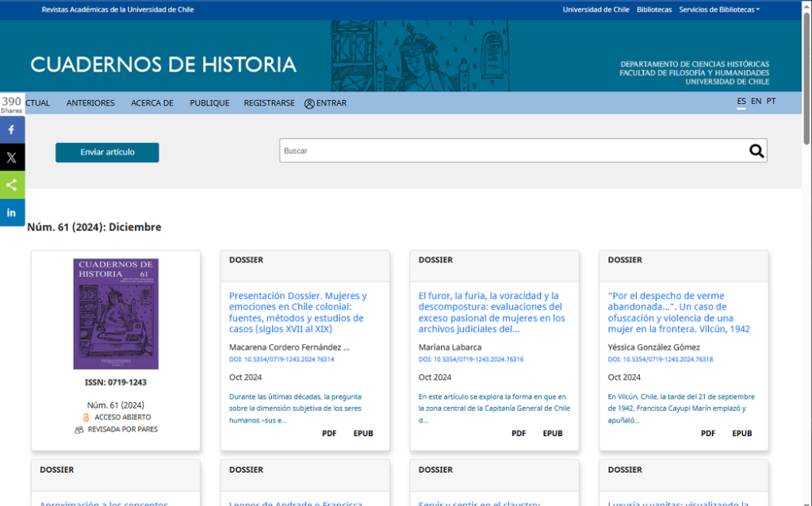
Task: Expand the ACERCA DE menu
Action: (152, 103)
